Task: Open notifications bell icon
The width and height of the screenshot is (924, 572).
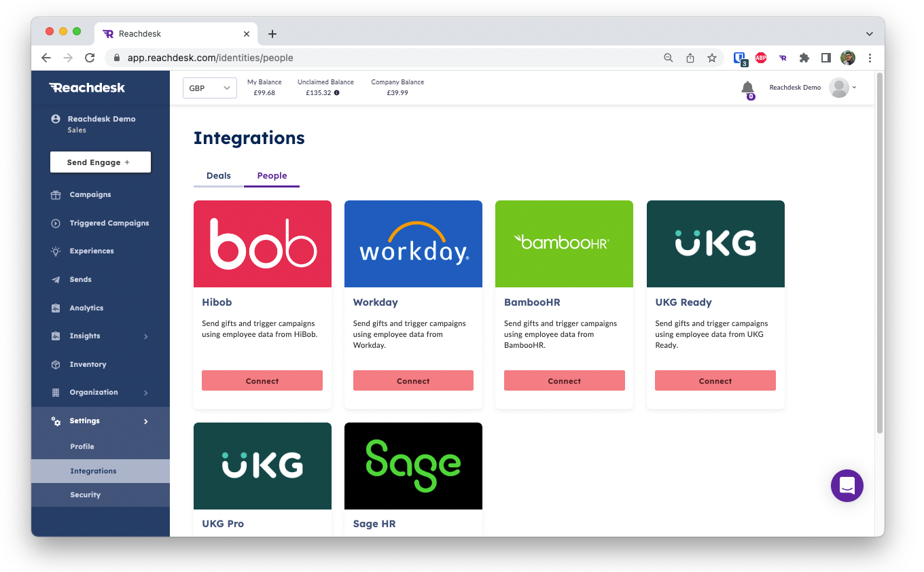Action: 747,88
